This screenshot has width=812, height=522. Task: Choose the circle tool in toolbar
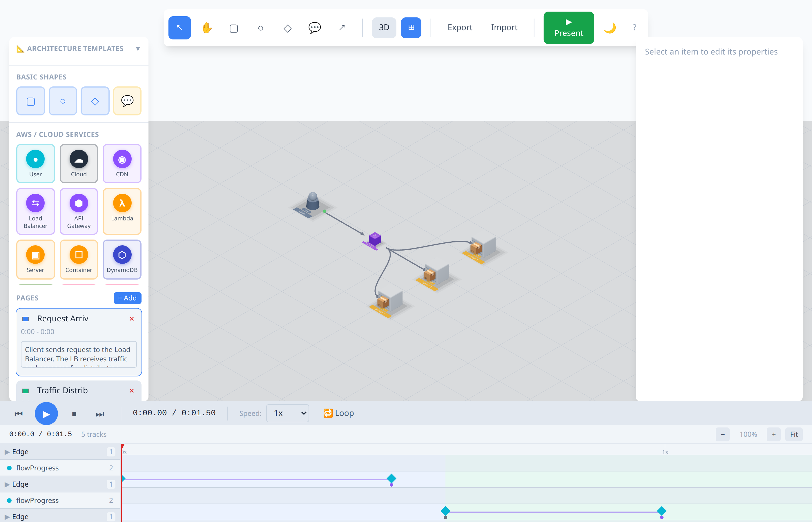coord(261,28)
